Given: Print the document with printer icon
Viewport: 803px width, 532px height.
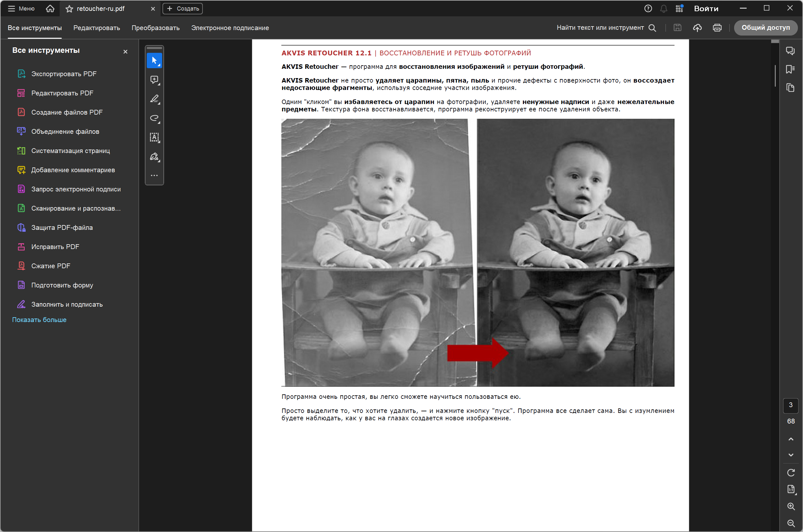Looking at the screenshot, I should (x=717, y=28).
